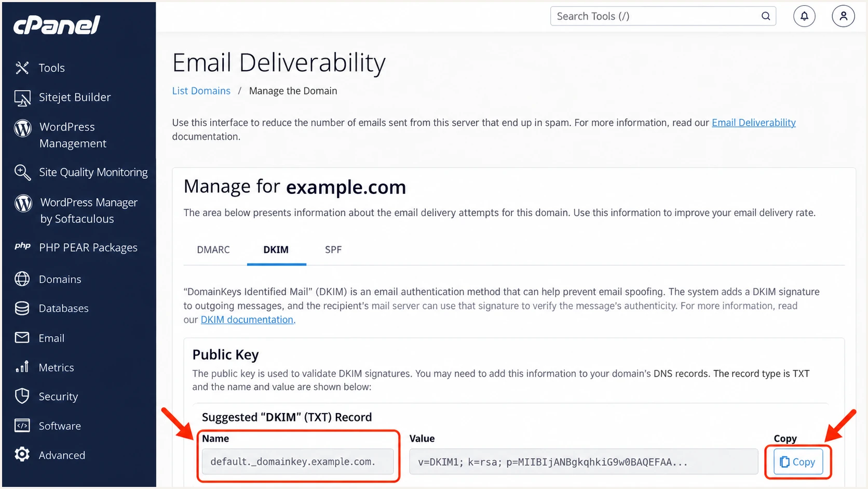868x489 pixels.
Task: Open Tools in the sidebar
Action: tap(52, 68)
